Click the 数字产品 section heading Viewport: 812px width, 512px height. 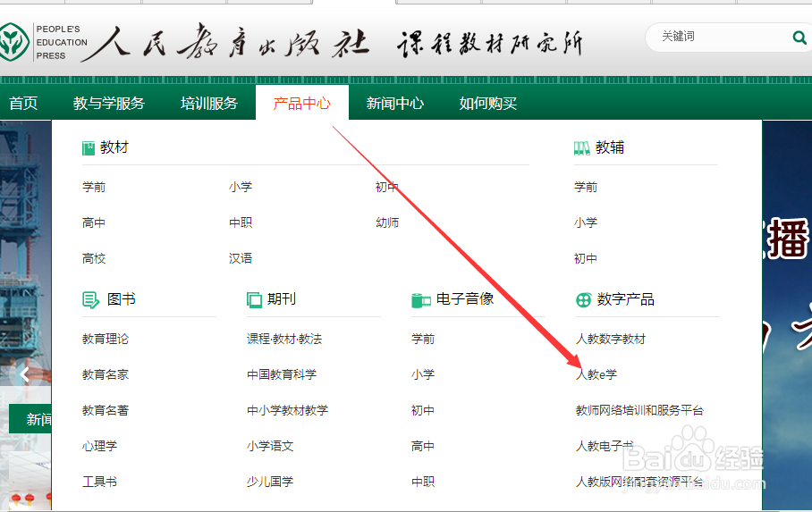point(626,299)
